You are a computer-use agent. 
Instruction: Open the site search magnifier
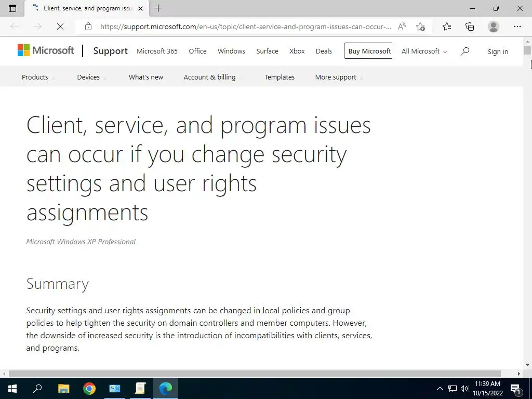click(465, 51)
